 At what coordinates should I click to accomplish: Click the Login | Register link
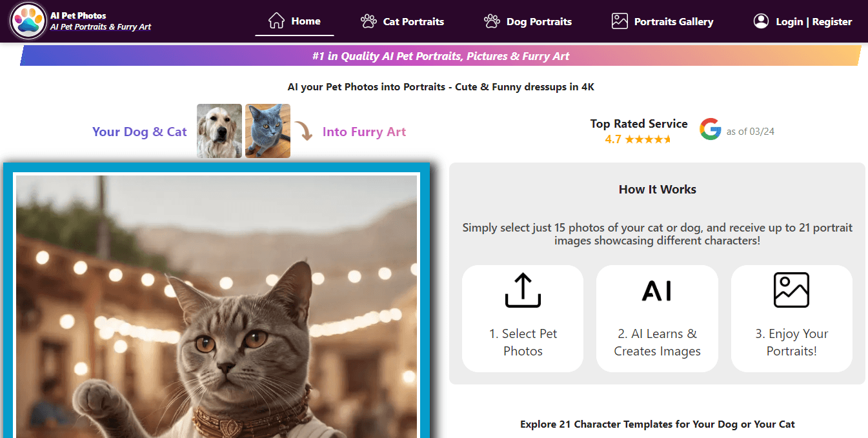click(813, 21)
